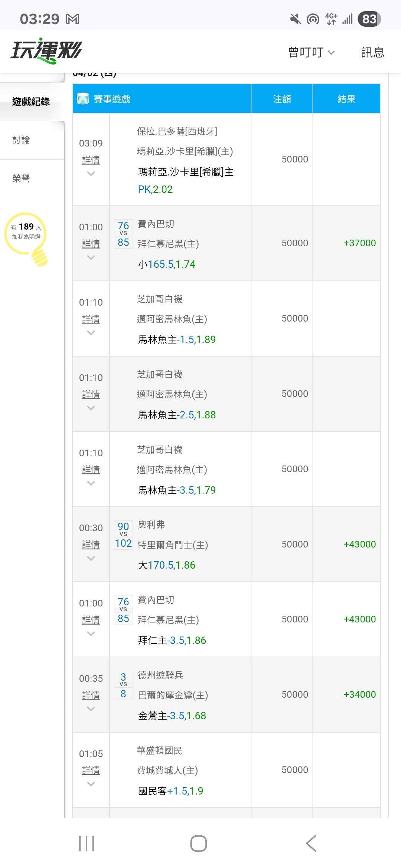Open 詳情 link for 01:05 華盛頓國民 bet
This screenshot has height=868, width=401.
click(x=91, y=770)
